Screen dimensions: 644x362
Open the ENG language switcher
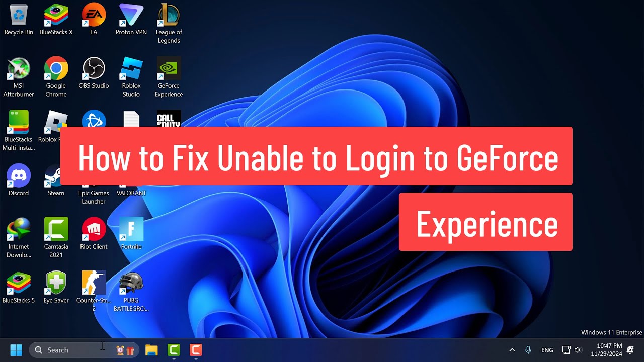547,350
